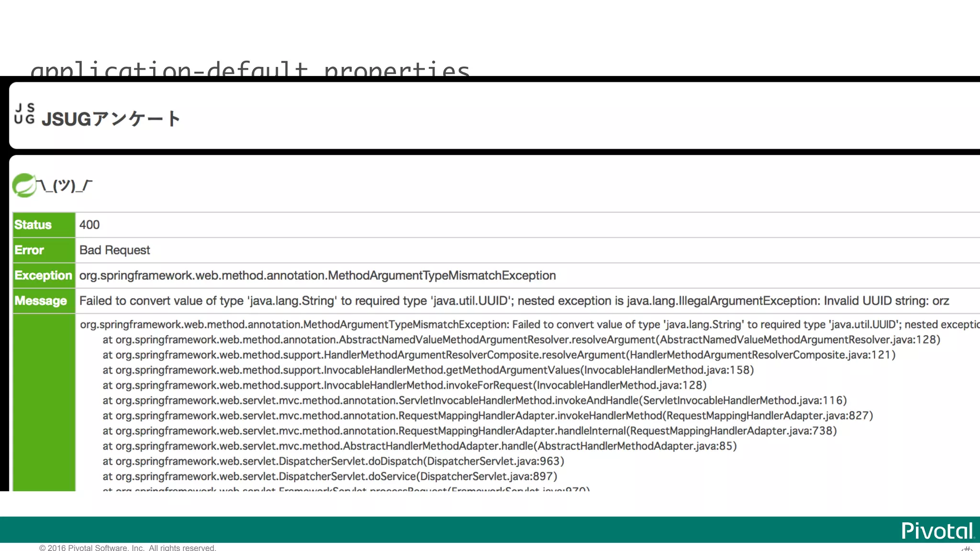Select the Error label cell
980x551 pixels.
point(44,250)
